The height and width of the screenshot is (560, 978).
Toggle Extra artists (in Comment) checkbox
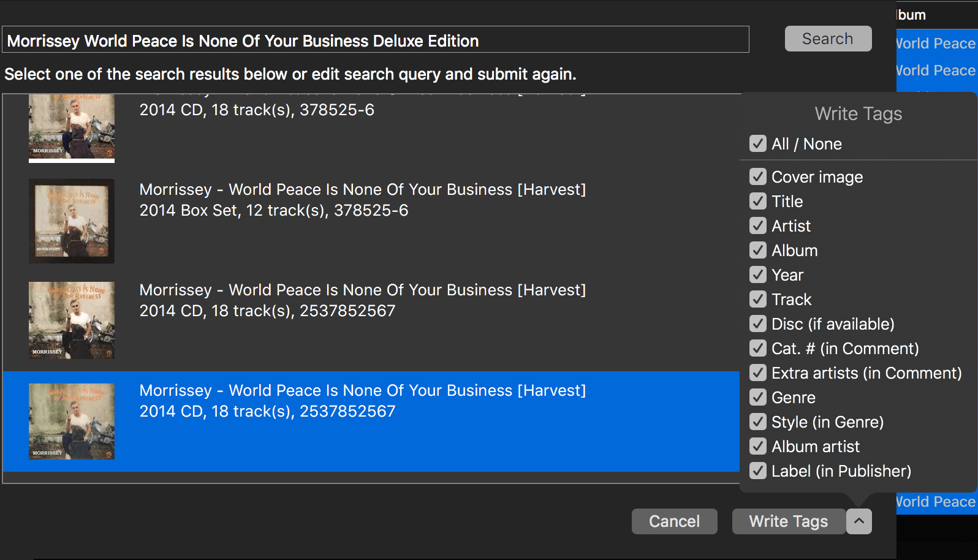pos(758,373)
